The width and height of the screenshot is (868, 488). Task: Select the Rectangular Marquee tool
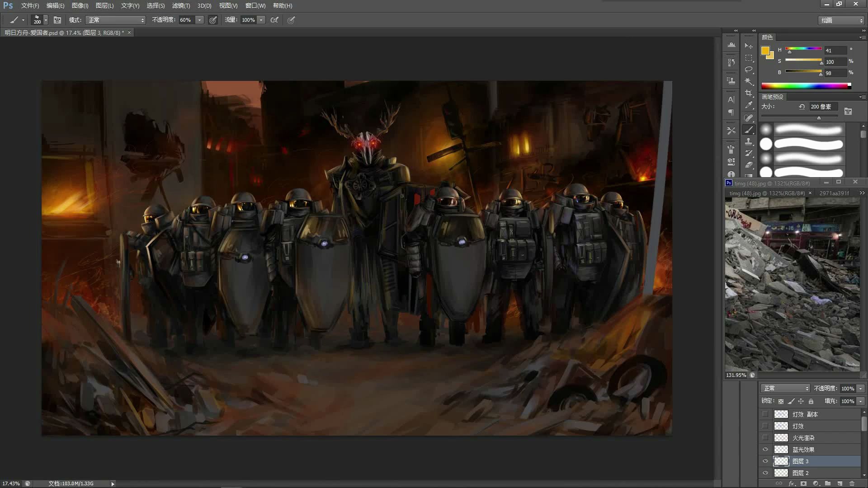(749, 58)
